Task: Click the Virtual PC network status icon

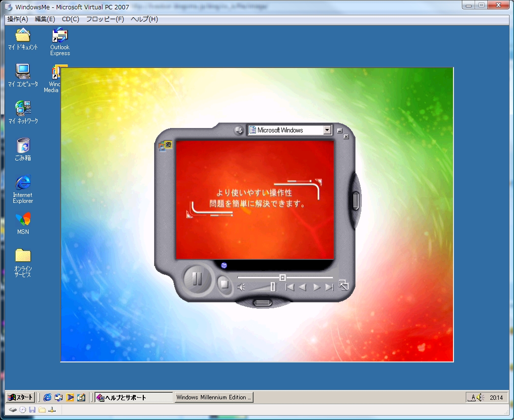Action: pyautogui.click(x=52, y=410)
